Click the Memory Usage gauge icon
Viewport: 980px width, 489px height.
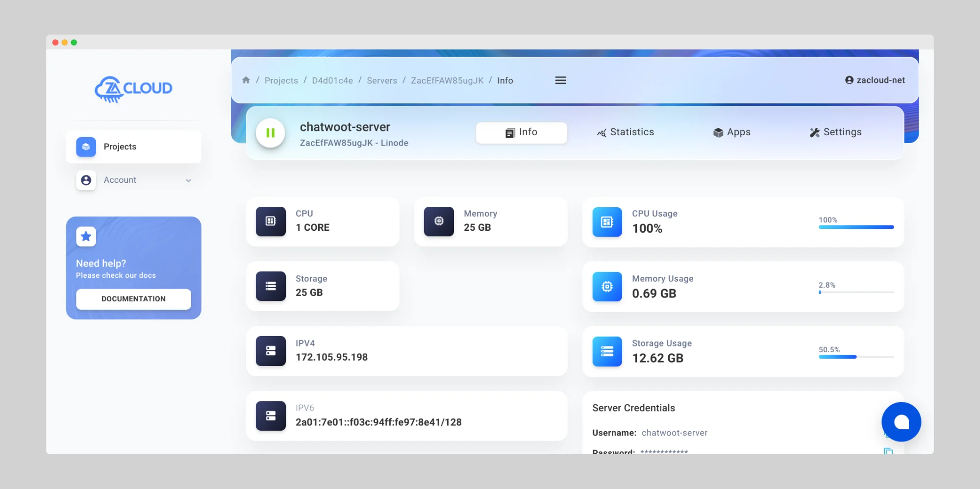click(x=606, y=287)
